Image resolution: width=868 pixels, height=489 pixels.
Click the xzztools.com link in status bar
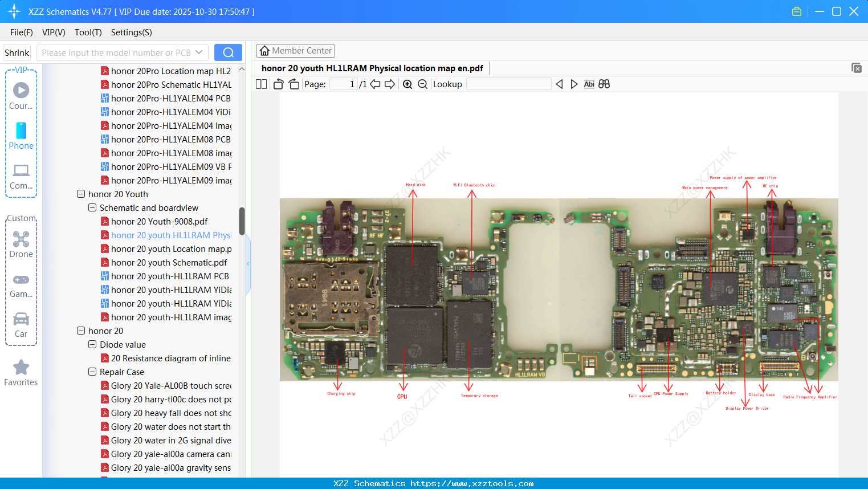point(472,483)
